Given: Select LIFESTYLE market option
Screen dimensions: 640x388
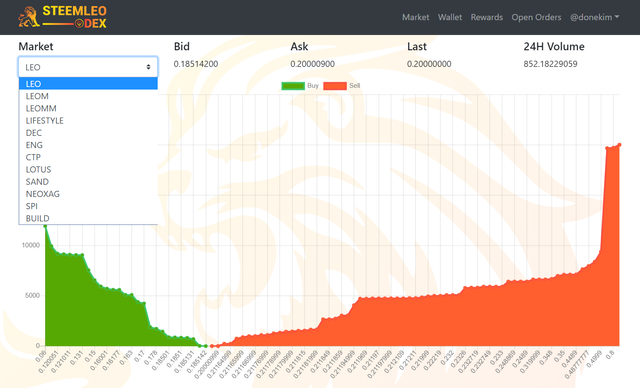Looking at the screenshot, I should pyautogui.click(x=88, y=120).
